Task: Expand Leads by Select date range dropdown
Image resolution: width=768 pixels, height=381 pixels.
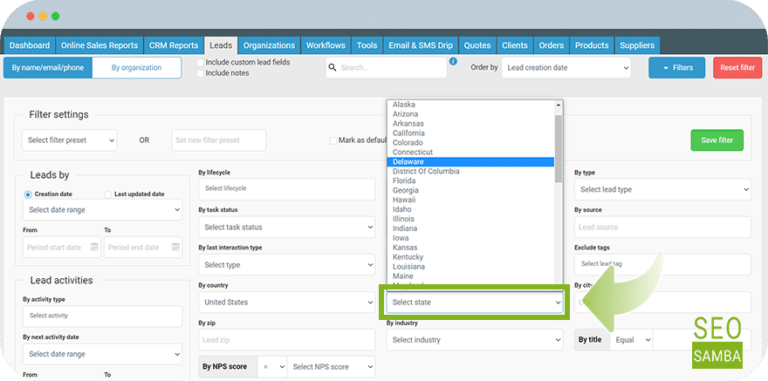Action: point(102,210)
